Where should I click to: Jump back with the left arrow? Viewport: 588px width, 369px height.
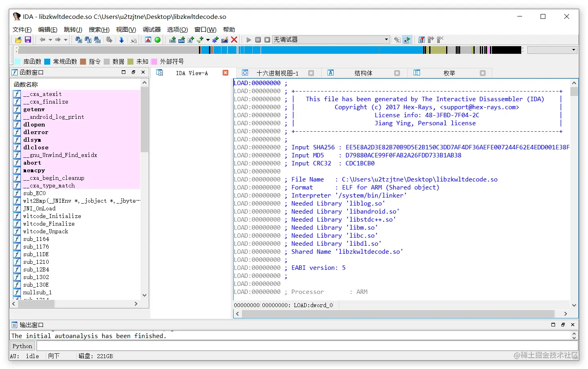[x=42, y=40]
